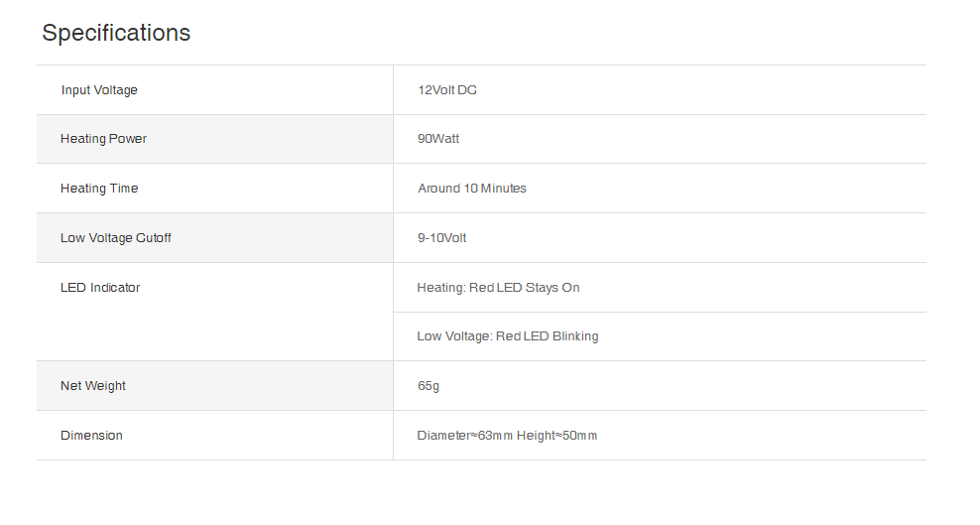
Task: Select the Heating Power row label
Action: coord(103,139)
